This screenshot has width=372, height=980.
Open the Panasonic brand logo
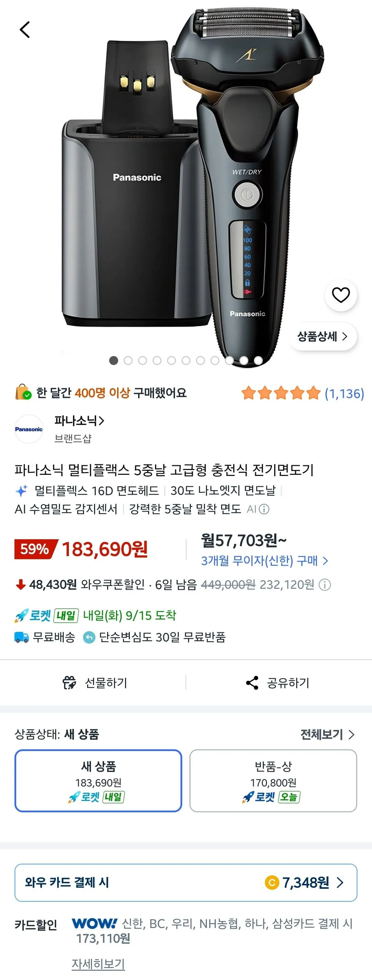[29, 429]
